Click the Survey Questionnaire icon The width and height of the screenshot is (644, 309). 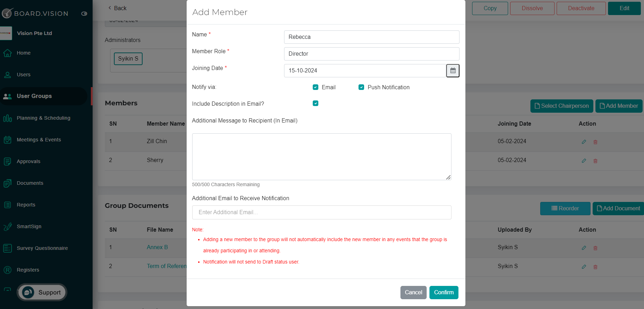7,248
